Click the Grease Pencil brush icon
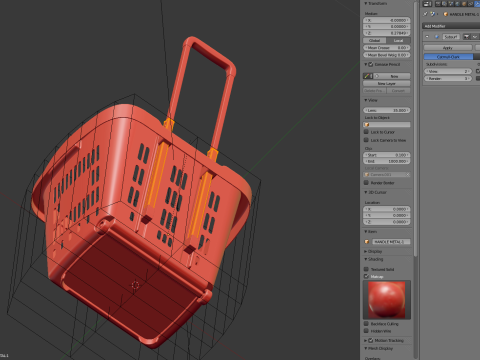Image resolution: width=480 pixels, height=360 pixels. pos(368,76)
